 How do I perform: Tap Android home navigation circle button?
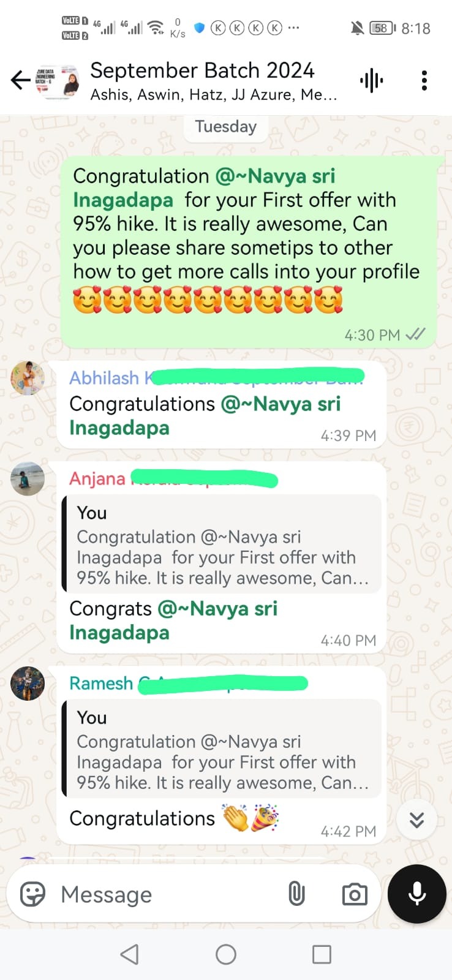coord(226,954)
